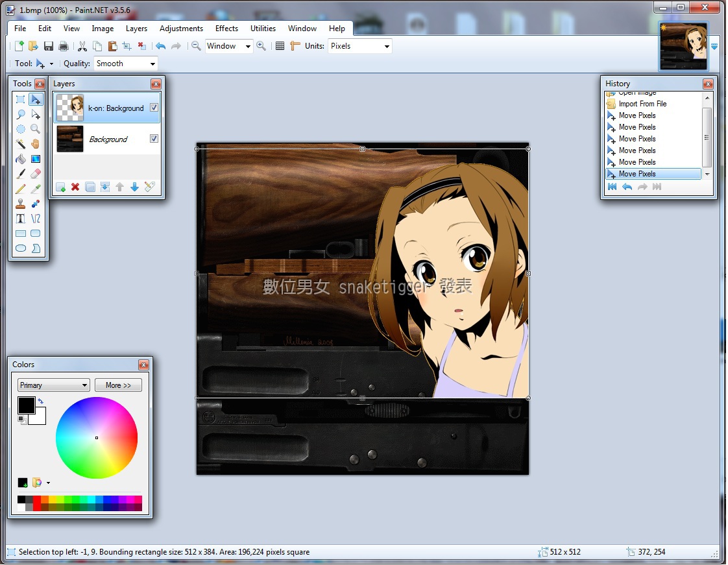
Task: Choose the Eraser tool
Action: pyautogui.click(x=35, y=174)
